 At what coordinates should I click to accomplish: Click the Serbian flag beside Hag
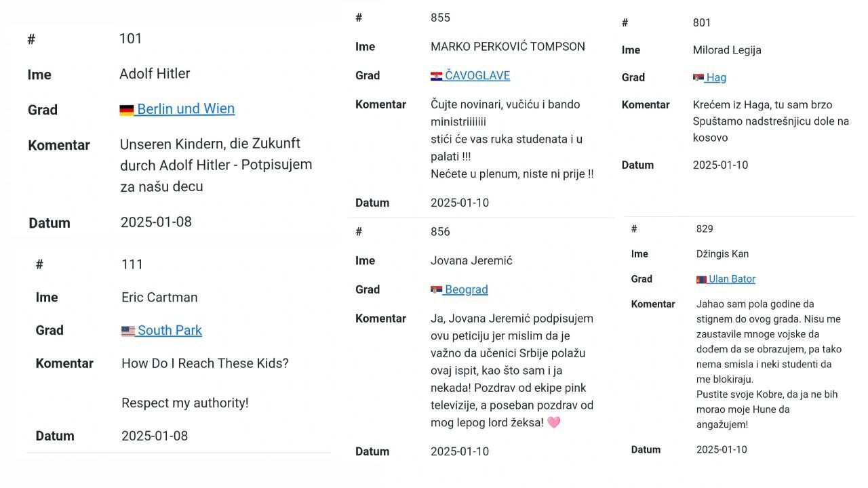698,78
